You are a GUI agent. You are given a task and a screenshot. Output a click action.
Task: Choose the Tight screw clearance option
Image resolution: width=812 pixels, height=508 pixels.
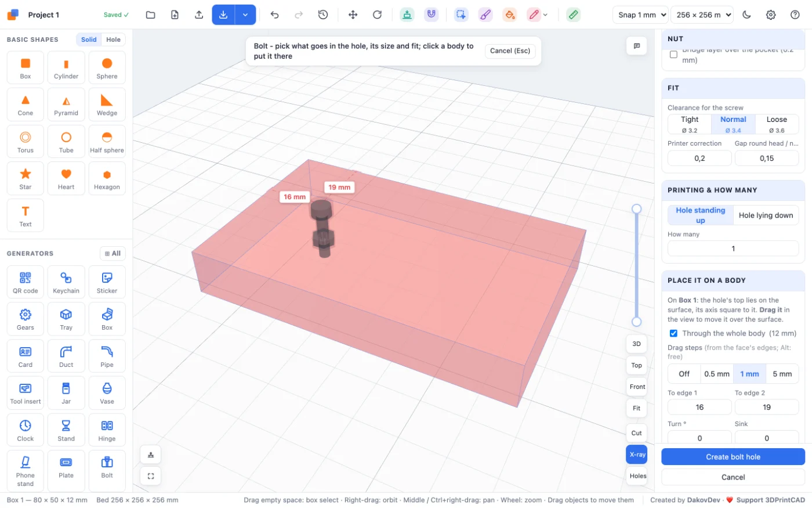click(690, 124)
